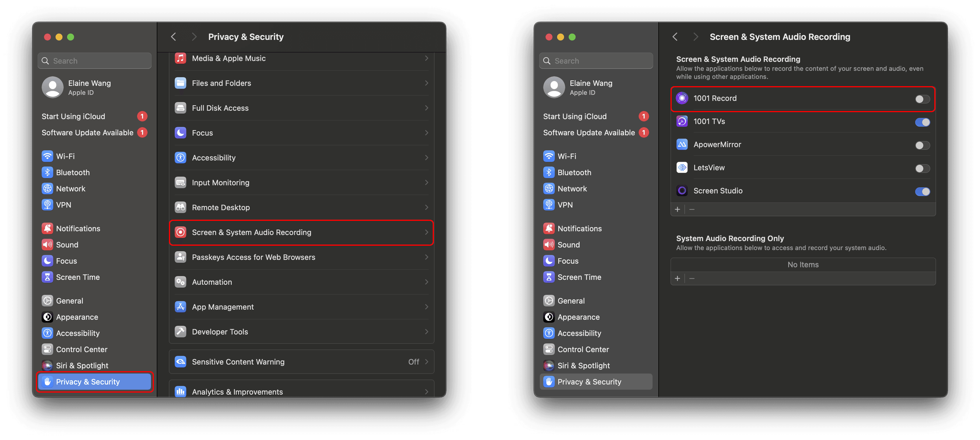The width and height of the screenshot is (980, 440).
Task: Click the Developer Tools hammer icon
Action: (180, 332)
